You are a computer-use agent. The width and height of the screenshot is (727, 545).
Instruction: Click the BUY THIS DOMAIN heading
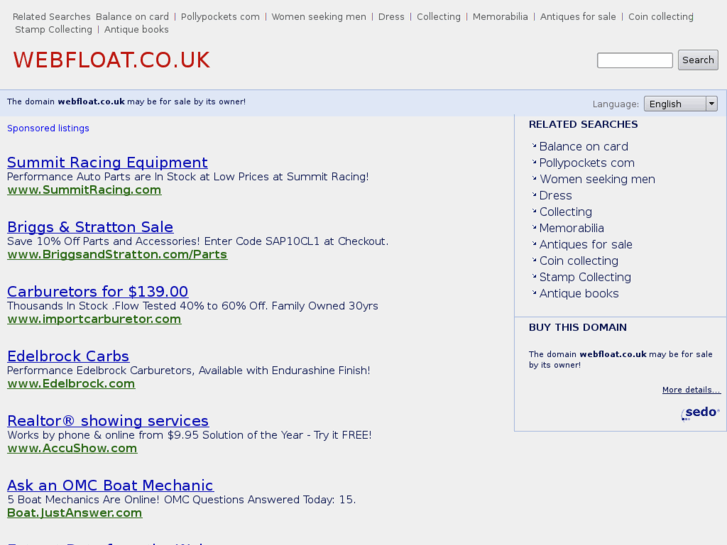[x=577, y=327]
